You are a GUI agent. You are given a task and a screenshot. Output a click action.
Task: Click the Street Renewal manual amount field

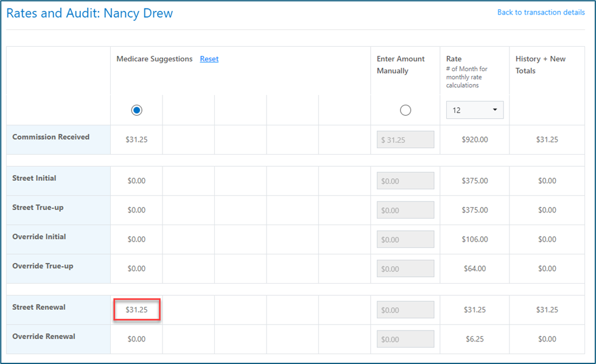pos(405,310)
